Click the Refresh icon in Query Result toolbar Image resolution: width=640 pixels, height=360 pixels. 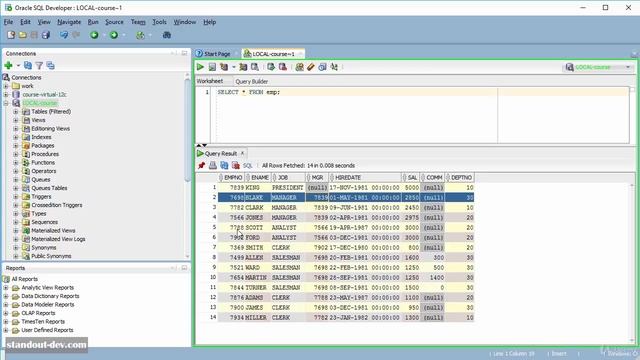pyautogui.click(x=224, y=165)
